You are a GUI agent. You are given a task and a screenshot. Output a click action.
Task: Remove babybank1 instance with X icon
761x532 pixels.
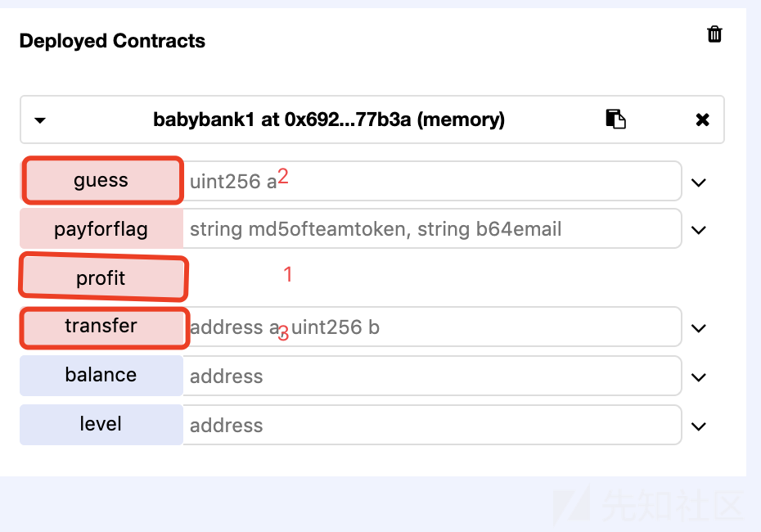[702, 119]
